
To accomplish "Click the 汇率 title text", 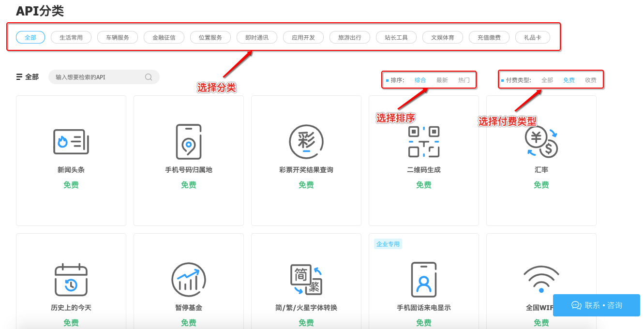I will [541, 170].
